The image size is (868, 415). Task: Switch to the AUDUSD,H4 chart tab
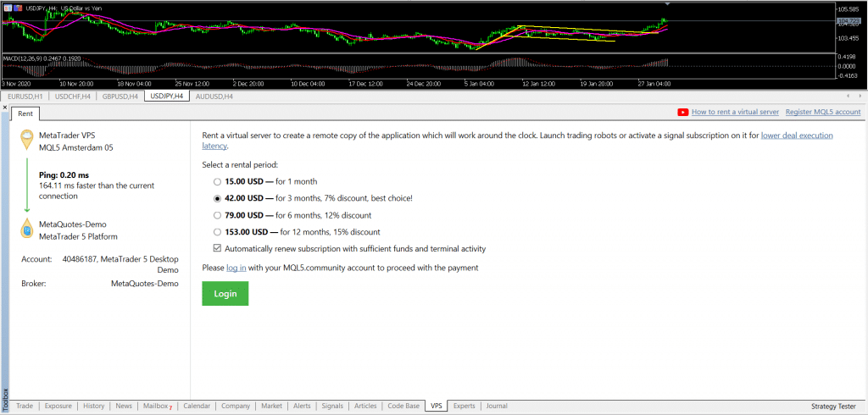tap(214, 97)
